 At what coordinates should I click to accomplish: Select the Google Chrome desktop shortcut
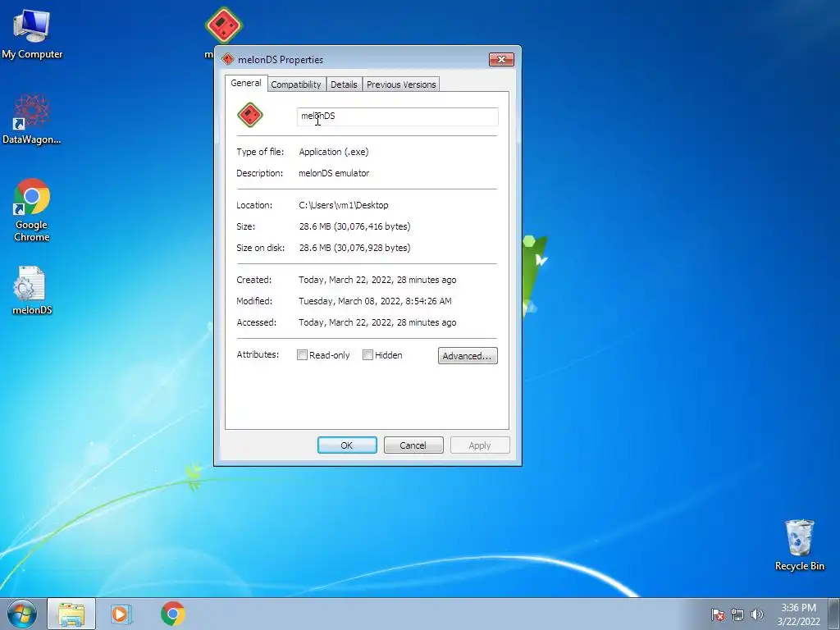32,209
